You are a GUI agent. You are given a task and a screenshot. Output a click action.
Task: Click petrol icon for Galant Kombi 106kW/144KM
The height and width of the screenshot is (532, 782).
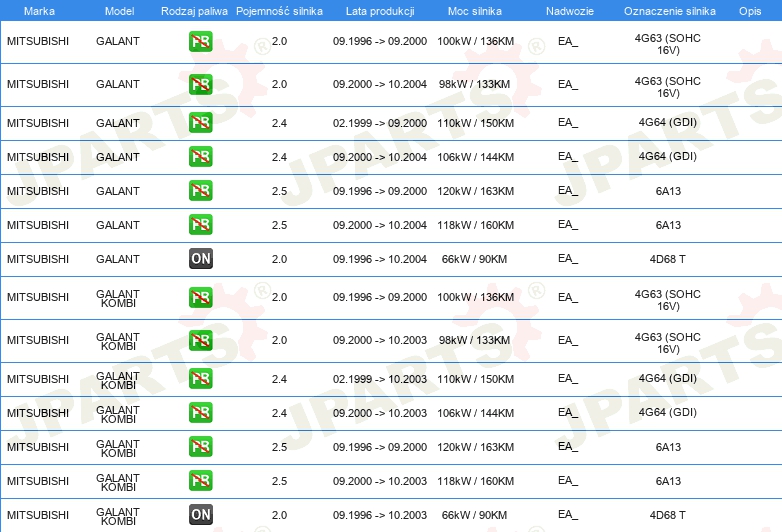pyautogui.click(x=200, y=412)
